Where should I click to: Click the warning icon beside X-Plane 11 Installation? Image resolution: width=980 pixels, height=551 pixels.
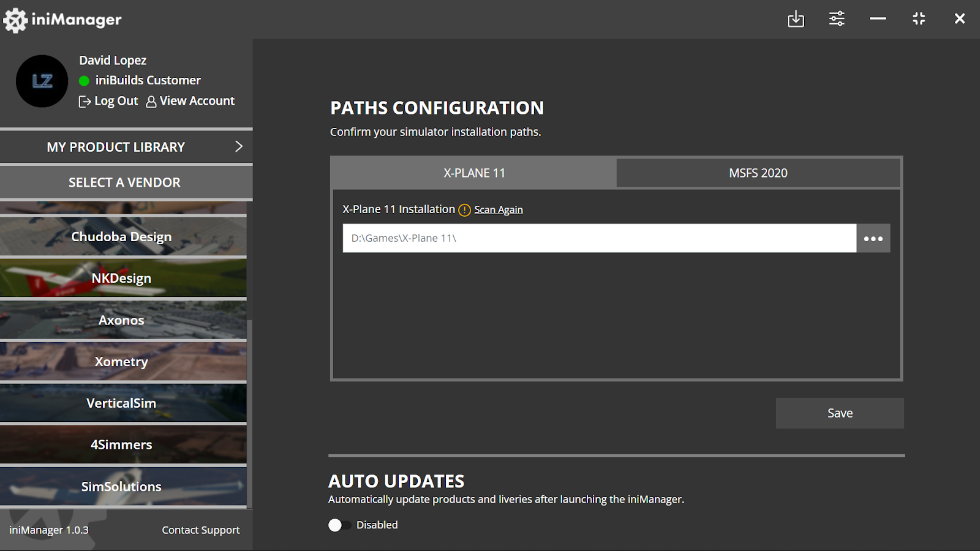point(464,210)
